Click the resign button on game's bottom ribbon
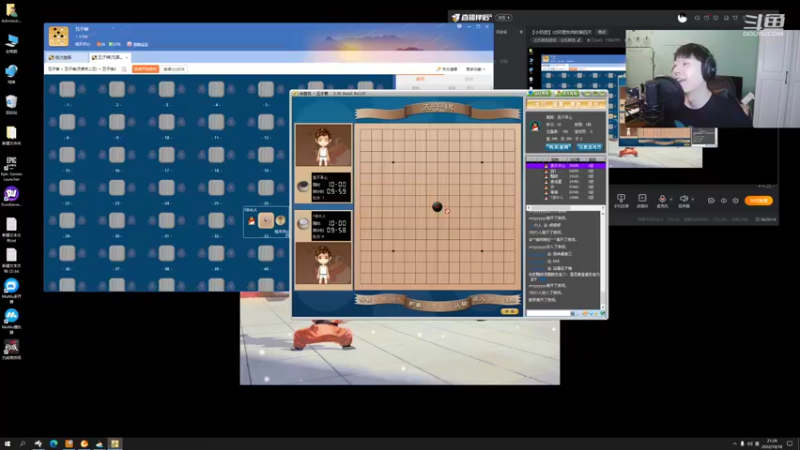 point(460,305)
